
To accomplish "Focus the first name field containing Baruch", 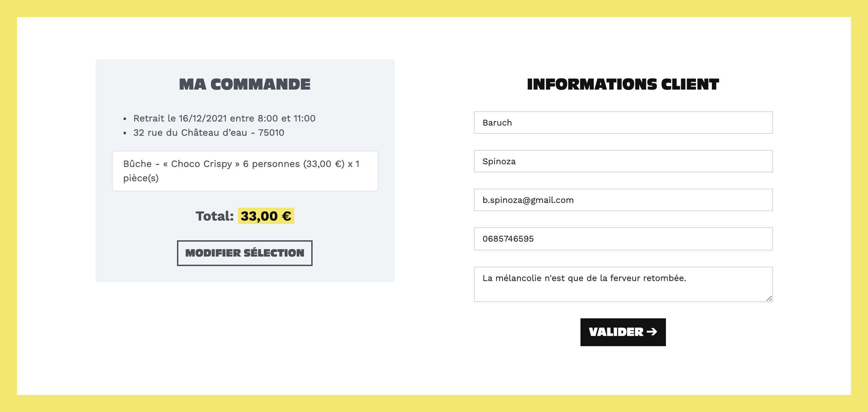I will [x=623, y=123].
